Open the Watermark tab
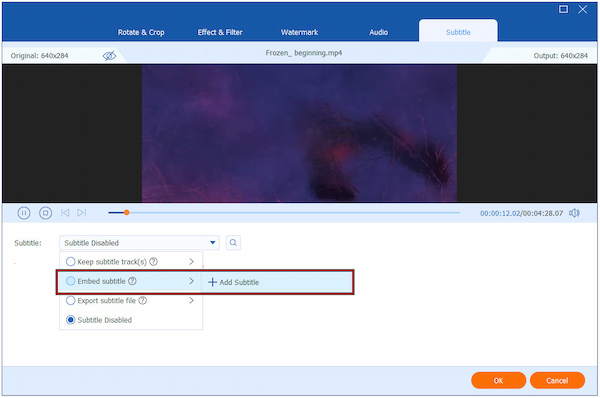This screenshot has height=398, width=600. (299, 32)
